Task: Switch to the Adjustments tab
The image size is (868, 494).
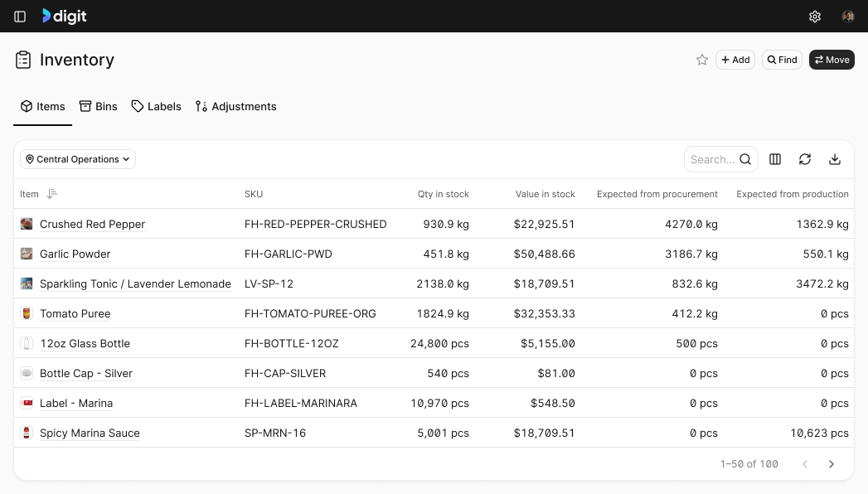Action: pos(235,106)
